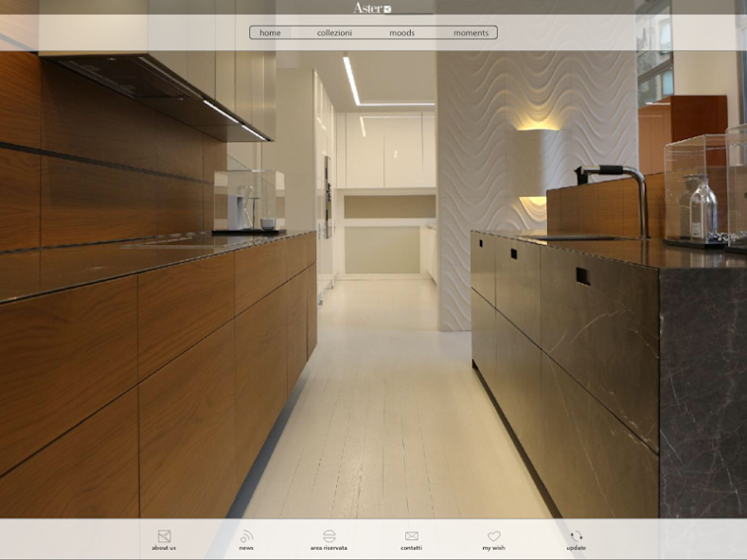Image resolution: width=747 pixels, height=560 pixels.
Task: Open the collezioni menu item
Action: [x=334, y=33]
